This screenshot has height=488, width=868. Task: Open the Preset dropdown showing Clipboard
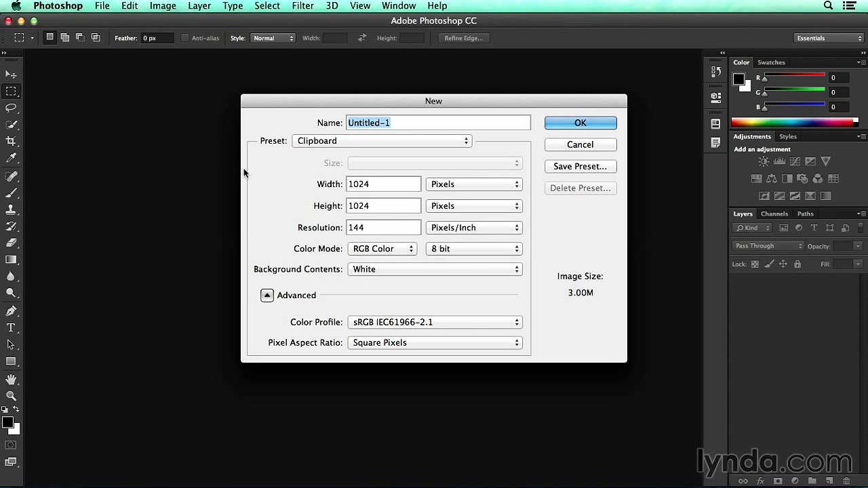coord(382,141)
